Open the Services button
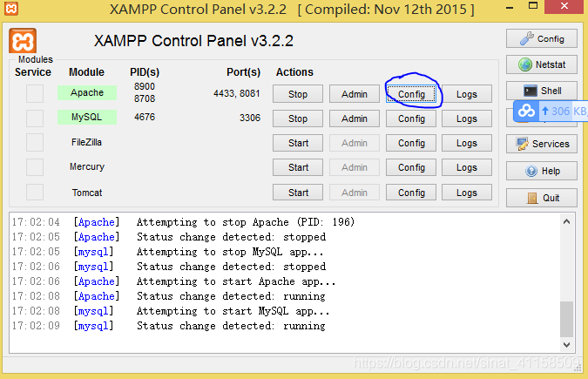The width and height of the screenshot is (588, 379). click(x=541, y=144)
